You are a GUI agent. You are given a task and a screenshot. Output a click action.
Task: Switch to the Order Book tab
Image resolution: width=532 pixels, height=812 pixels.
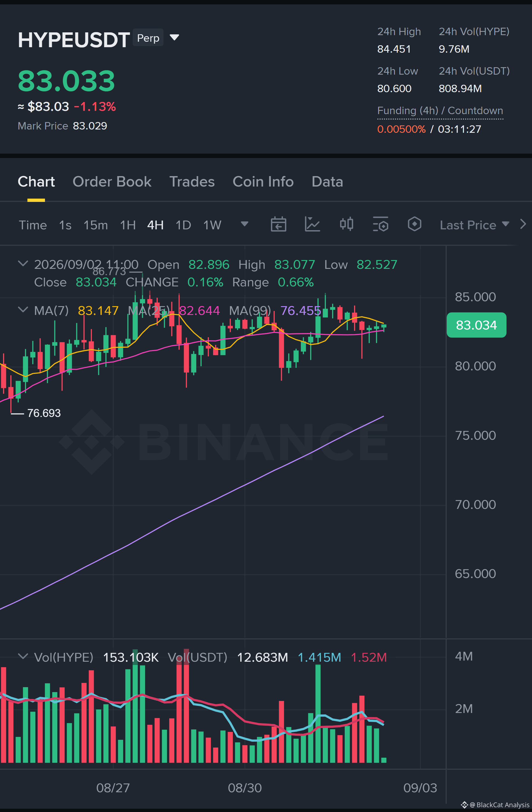pyautogui.click(x=112, y=182)
